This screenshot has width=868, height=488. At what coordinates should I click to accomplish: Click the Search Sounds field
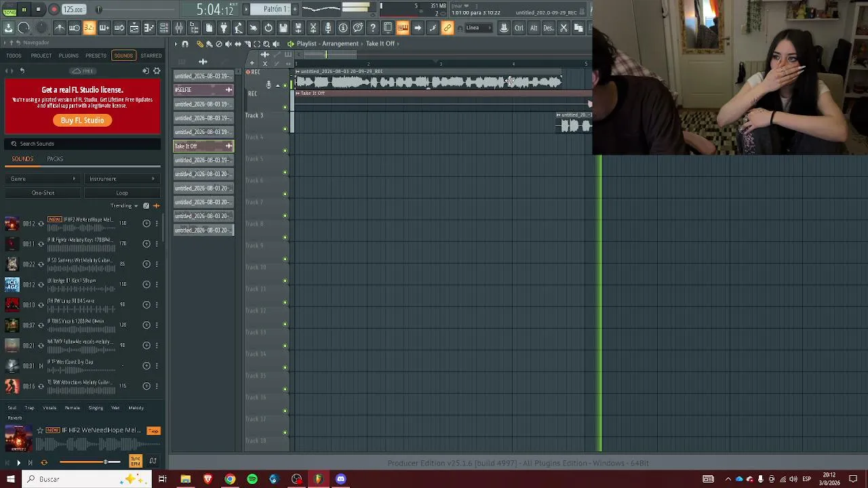coord(83,144)
